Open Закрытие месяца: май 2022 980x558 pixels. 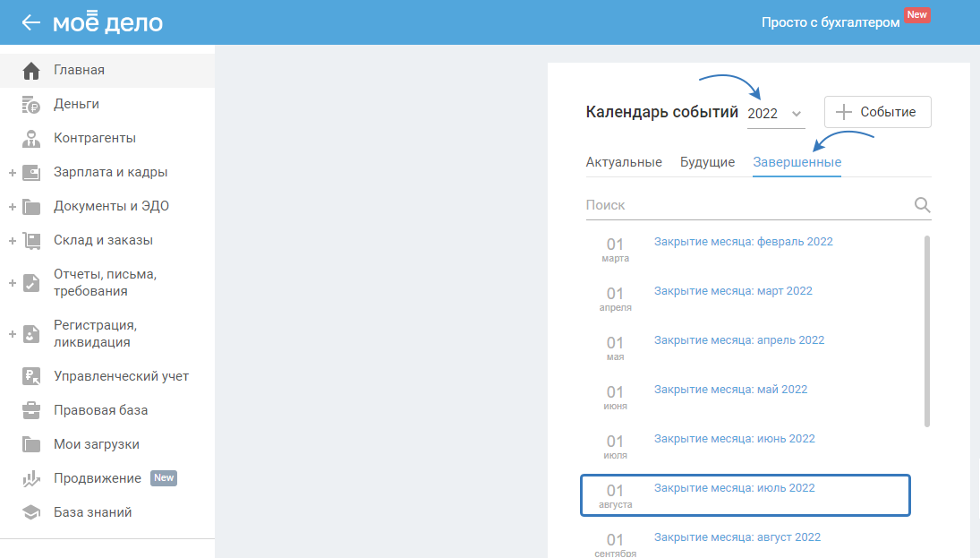[x=730, y=389]
